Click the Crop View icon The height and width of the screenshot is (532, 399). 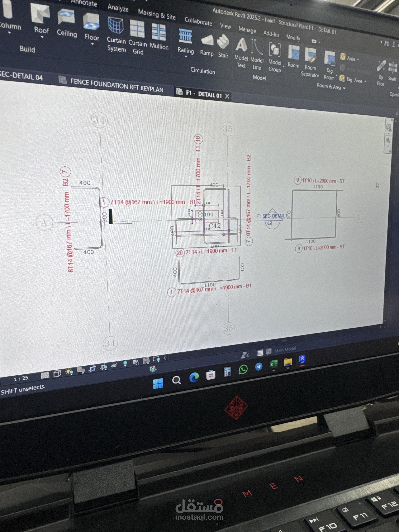(x=92, y=369)
